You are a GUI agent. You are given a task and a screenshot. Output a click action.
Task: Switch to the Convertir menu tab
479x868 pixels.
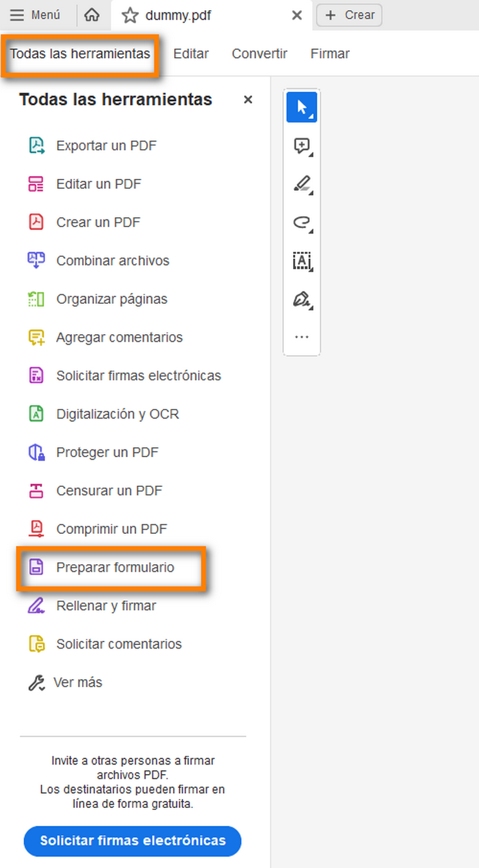click(x=259, y=54)
